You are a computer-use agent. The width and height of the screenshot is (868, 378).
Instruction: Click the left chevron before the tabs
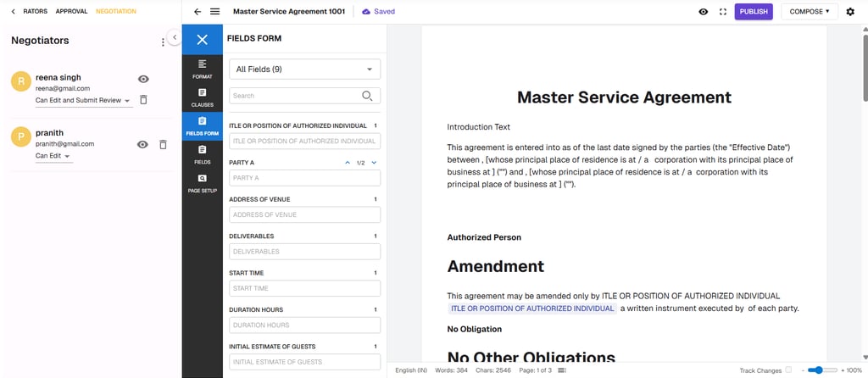click(x=14, y=11)
